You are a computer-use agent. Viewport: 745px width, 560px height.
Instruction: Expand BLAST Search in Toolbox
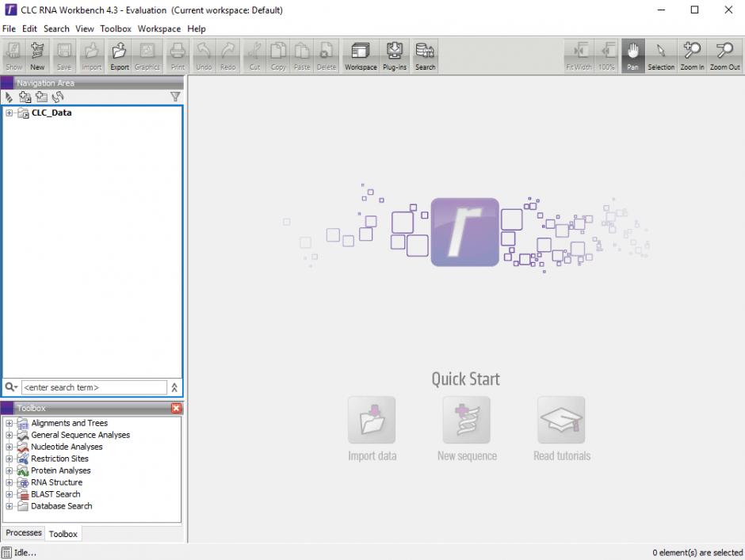pyautogui.click(x=9, y=494)
